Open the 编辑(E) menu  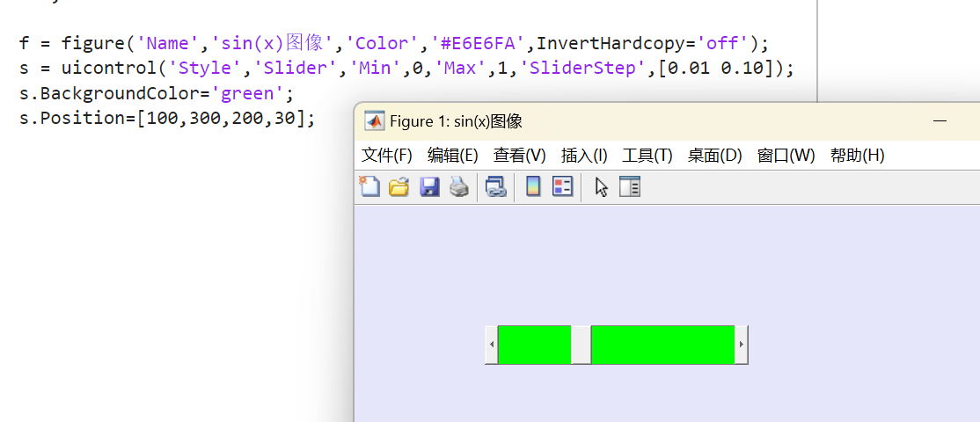tap(452, 156)
